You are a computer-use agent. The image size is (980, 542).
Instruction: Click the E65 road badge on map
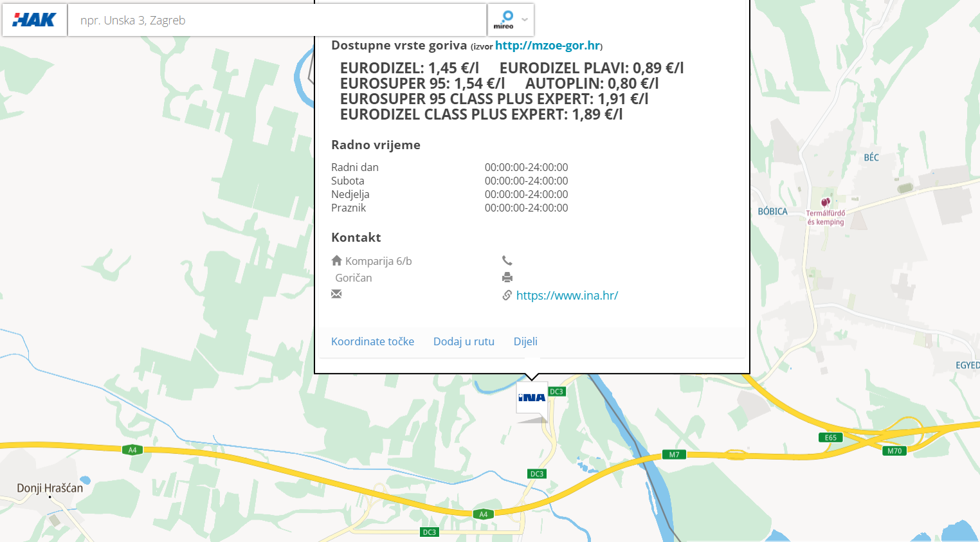pos(831,438)
